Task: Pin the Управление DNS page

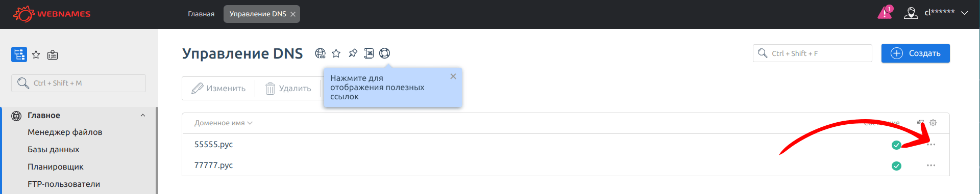Action: (353, 53)
